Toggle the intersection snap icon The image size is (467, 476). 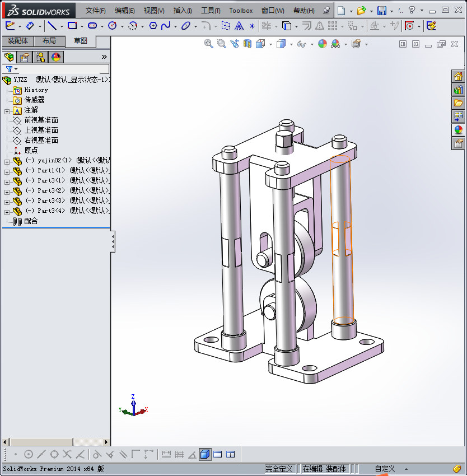(x=67, y=454)
